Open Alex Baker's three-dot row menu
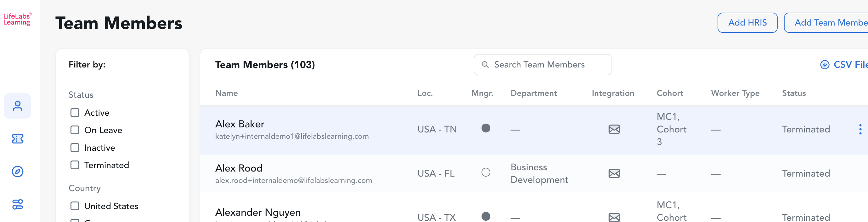Screen dimensions: 868x222 point(860,129)
